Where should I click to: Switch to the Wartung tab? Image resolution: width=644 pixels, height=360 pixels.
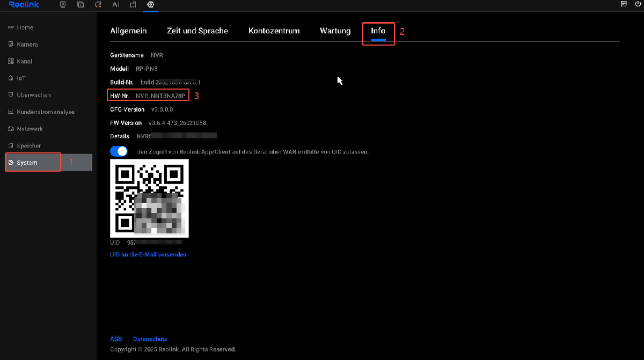coord(335,31)
